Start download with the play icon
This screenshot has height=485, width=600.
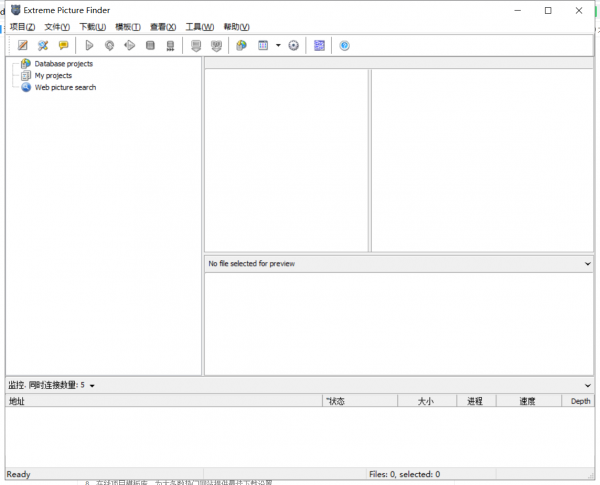89,46
